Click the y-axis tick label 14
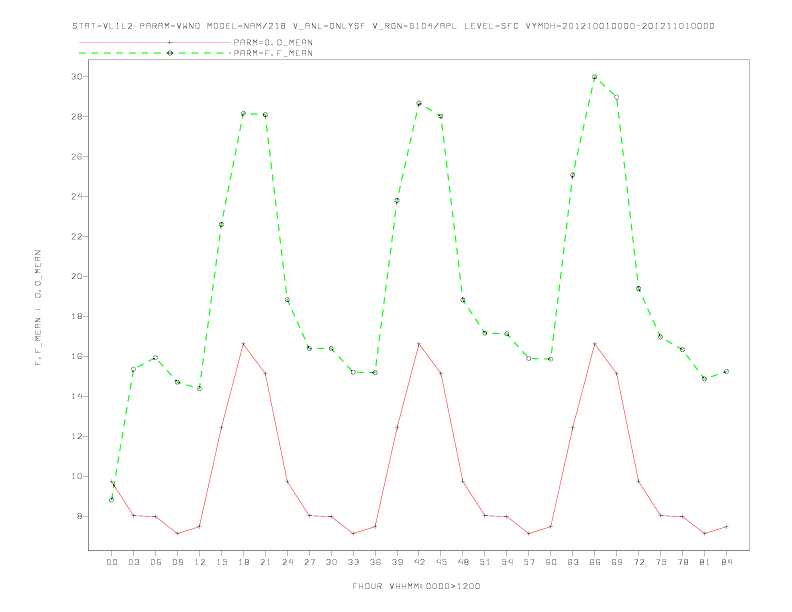The height and width of the screenshot is (612, 792). click(77, 396)
